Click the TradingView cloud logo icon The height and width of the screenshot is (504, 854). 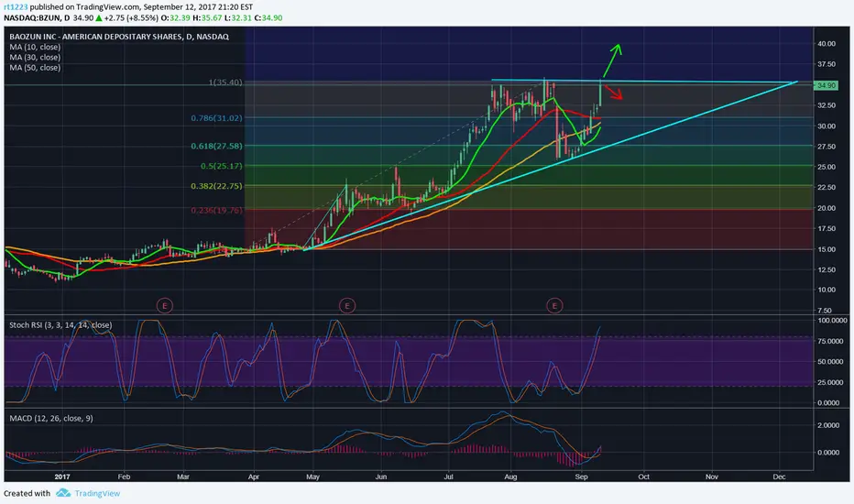[x=63, y=493]
